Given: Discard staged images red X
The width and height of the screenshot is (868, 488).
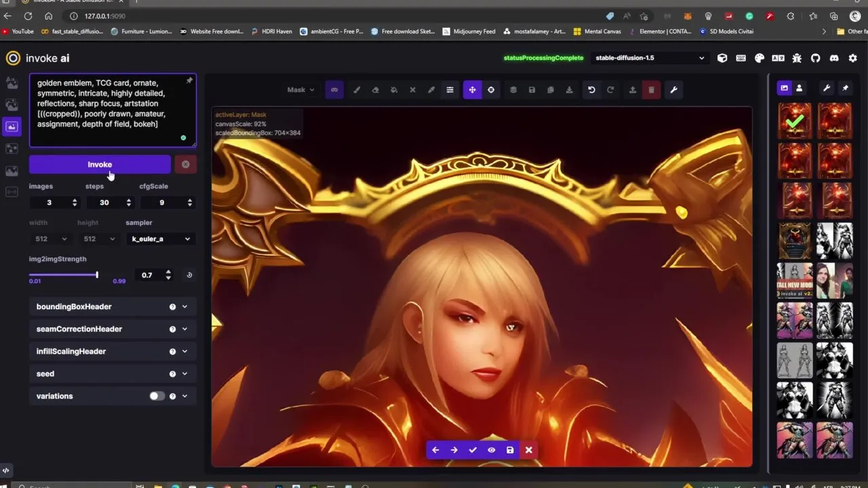Looking at the screenshot, I should pyautogui.click(x=529, y=450).
